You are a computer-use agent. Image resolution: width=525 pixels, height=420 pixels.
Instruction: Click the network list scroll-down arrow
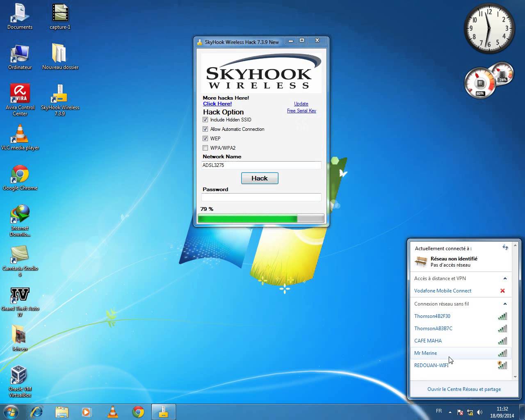coord(515,377)
